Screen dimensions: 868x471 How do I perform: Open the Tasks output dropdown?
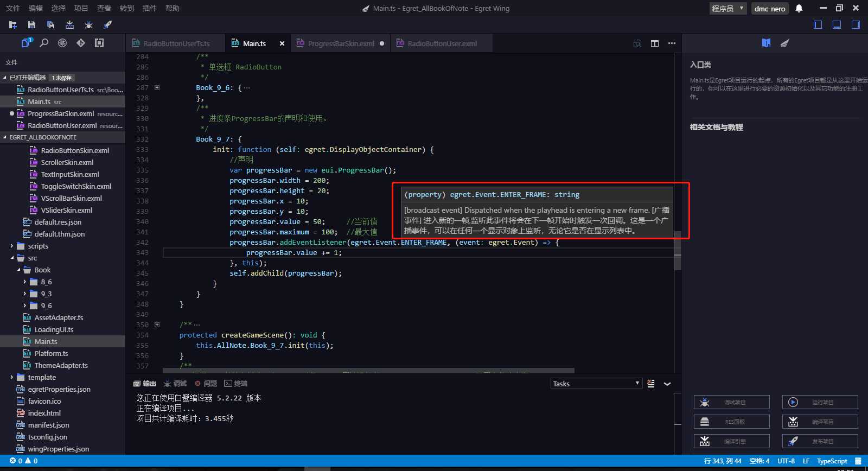click(x=596, y=384)
